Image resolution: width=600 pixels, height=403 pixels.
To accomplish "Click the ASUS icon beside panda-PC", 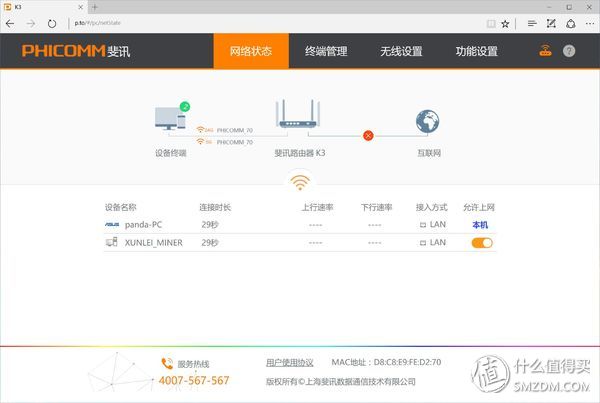I will 112,225.
